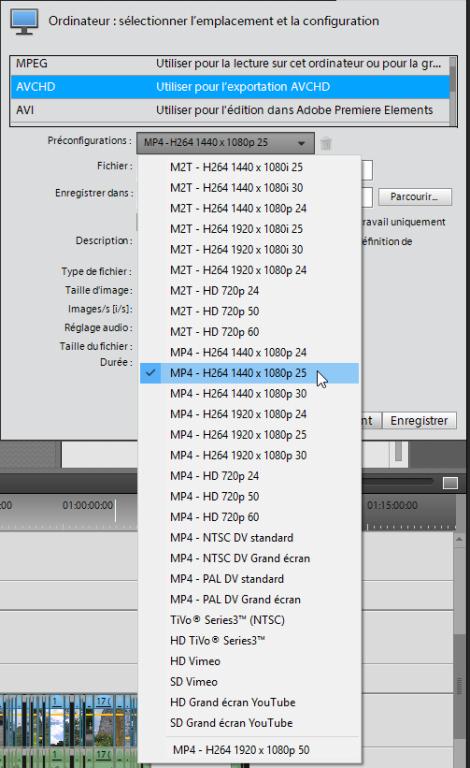Select the AVI format row
This screenshot has width=470, height=768.
point(229,110)
